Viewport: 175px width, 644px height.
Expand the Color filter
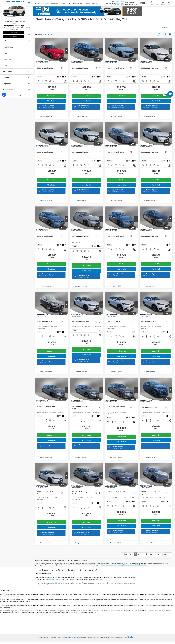point(16,66)
